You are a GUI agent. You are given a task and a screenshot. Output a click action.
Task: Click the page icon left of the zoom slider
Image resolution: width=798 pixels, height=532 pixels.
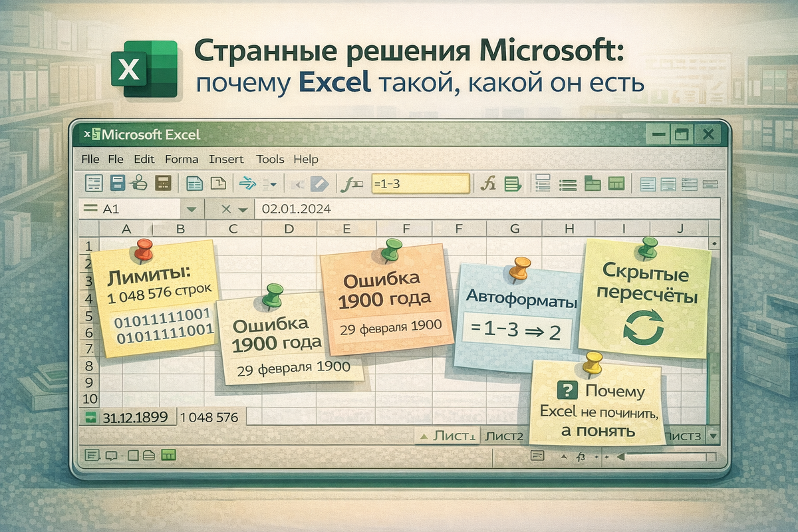538,456
